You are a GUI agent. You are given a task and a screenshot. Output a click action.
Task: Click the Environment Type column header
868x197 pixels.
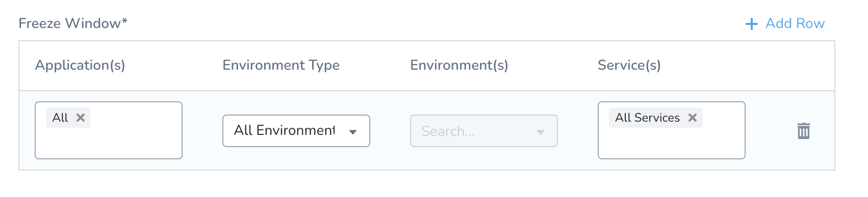(x=281, y=65)
